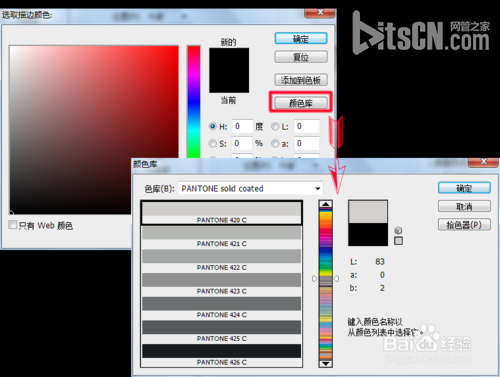Click the current black color in library dialog
This screenshot has width=500, height=377.
pos(368,234)
